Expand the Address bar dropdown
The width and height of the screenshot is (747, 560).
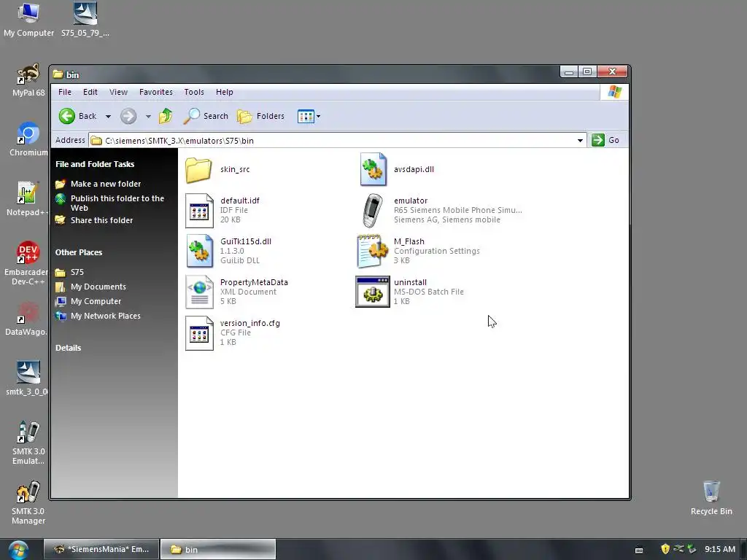[x=580, y=141]
